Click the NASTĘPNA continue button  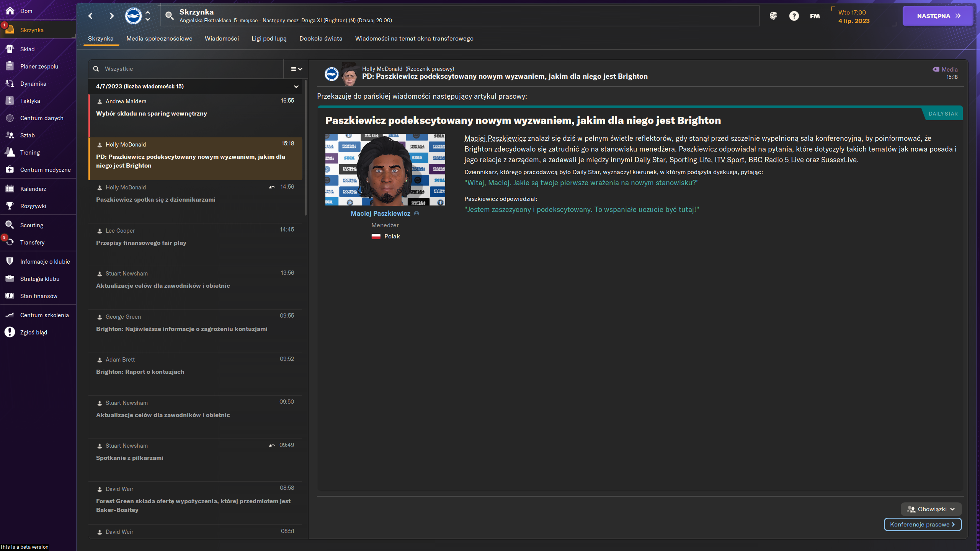(x=938, y=16)
